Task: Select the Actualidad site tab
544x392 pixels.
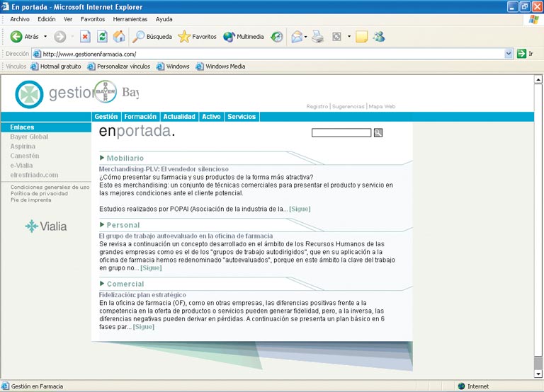Action: pos(179,117)
